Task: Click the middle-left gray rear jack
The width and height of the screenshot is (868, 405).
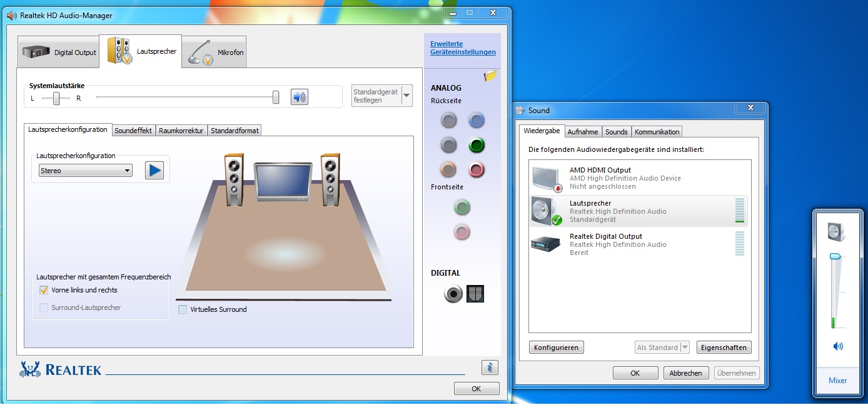Action: click(x=448, y=145)
